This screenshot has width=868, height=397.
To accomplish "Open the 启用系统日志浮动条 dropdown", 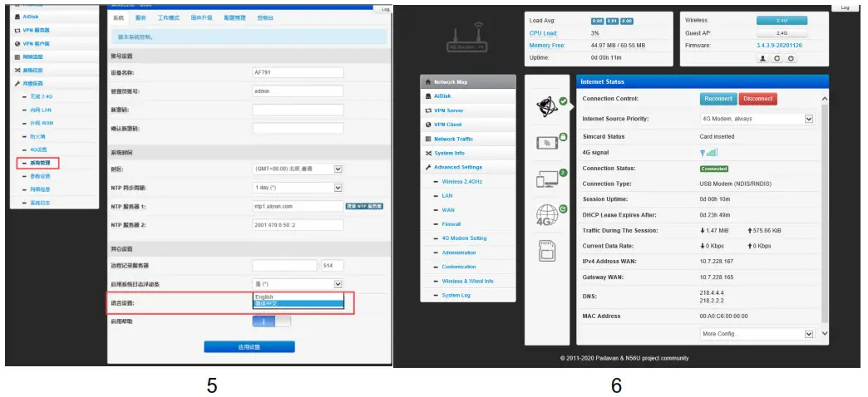I will point(298,284).
